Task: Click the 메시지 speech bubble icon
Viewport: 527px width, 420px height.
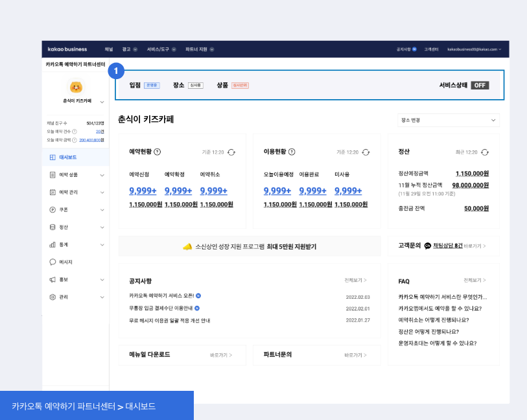Action: tap(53, 262)
